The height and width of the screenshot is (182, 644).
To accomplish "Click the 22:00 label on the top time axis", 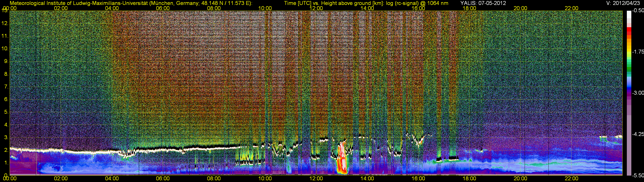I will click(x=571, y=8).
